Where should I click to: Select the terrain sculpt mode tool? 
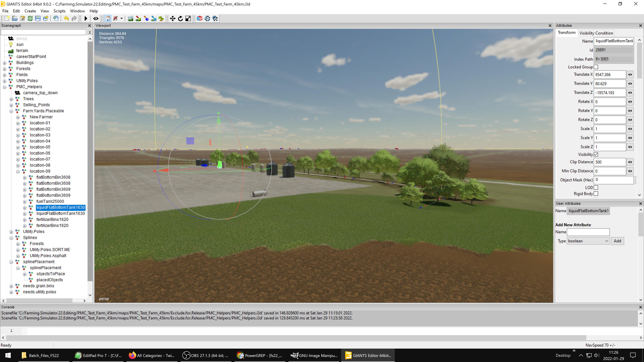click(130, 18)
